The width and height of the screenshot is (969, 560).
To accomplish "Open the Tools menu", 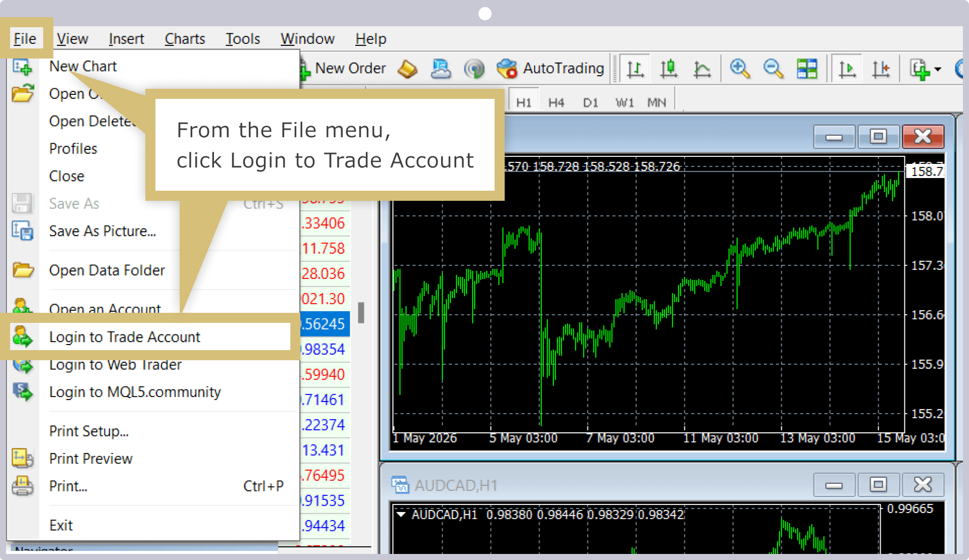I will click(243, 39).
